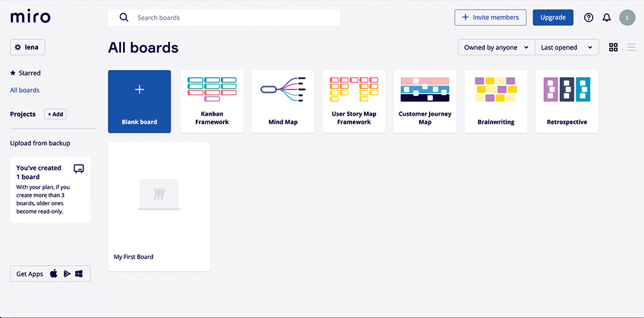Click the Google Play app icon
The width and height of the screenshot is (644, 318).
tap(66, 274)
